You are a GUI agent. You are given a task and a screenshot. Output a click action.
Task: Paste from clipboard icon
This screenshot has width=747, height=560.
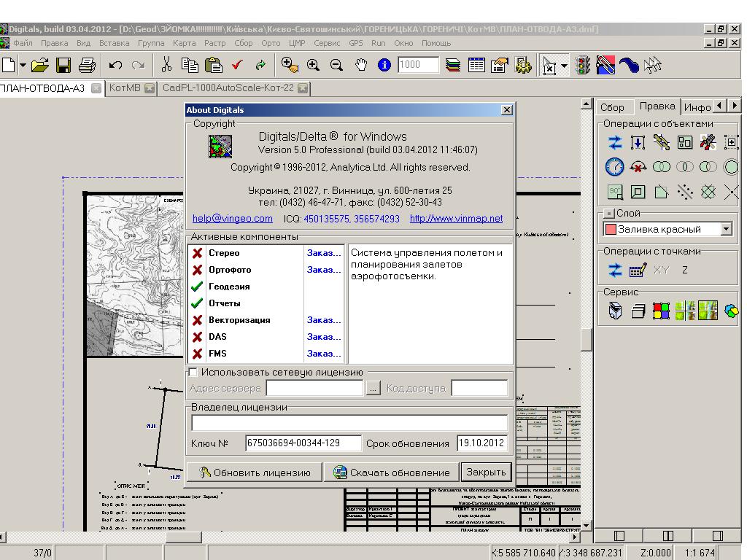click(214, 65)
